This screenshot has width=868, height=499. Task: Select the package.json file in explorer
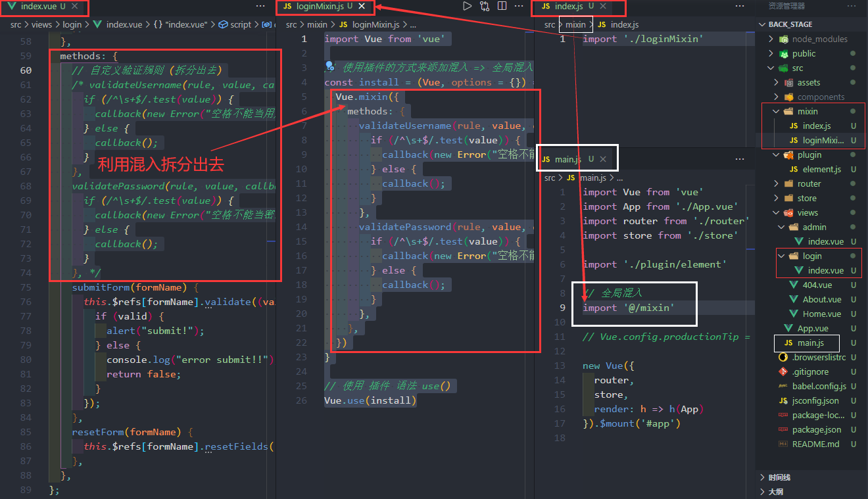pyautogui.click(x=817, y=429)
